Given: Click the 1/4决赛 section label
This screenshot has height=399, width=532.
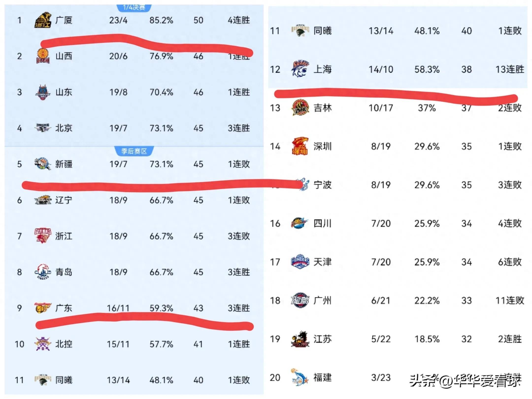Looking at the screenshot, I should pyautogui.click(x=134, y=7).
